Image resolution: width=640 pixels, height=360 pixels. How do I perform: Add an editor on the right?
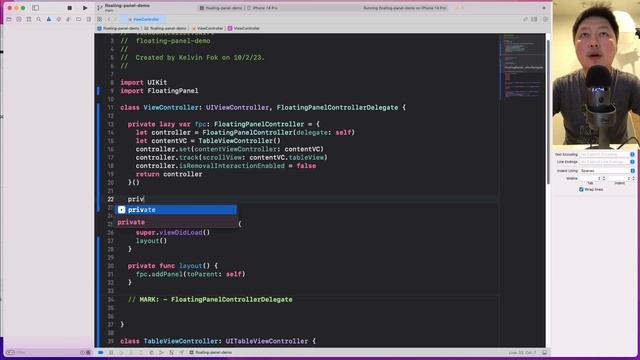[545, 19]
